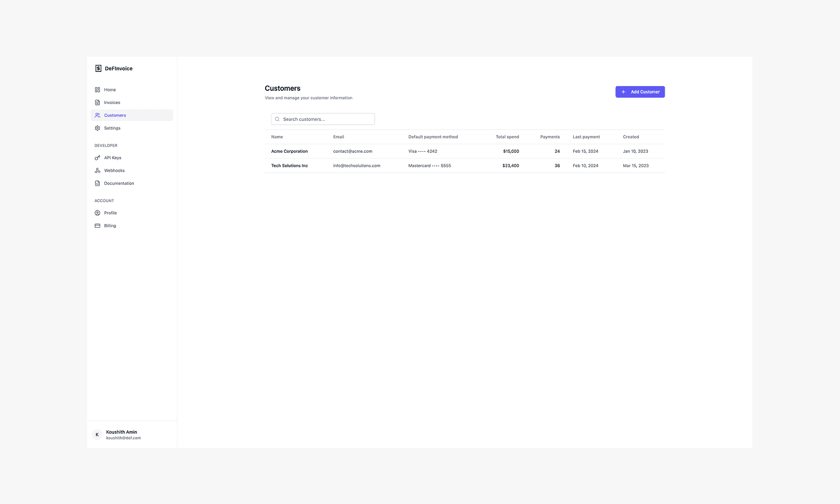Select the Home icon in sidebar
The height and width of the screenshot is (504, 840).
[x=98, y=89]
